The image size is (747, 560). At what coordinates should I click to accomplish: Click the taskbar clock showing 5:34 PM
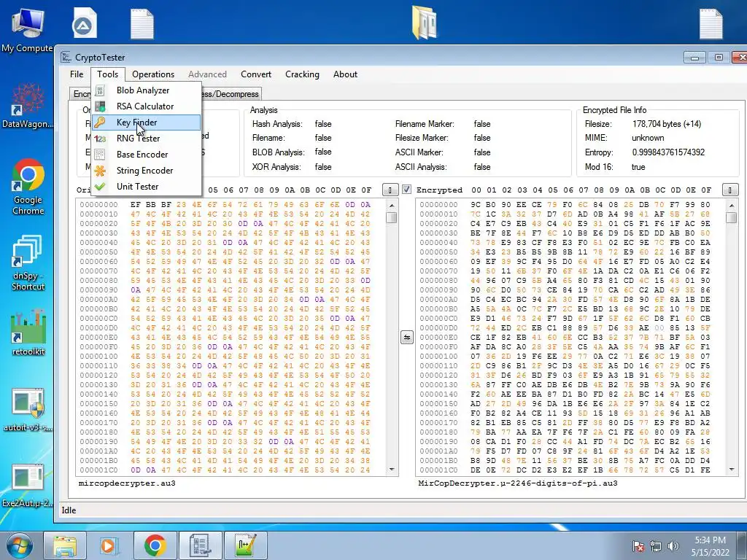[x=710, y=546]
